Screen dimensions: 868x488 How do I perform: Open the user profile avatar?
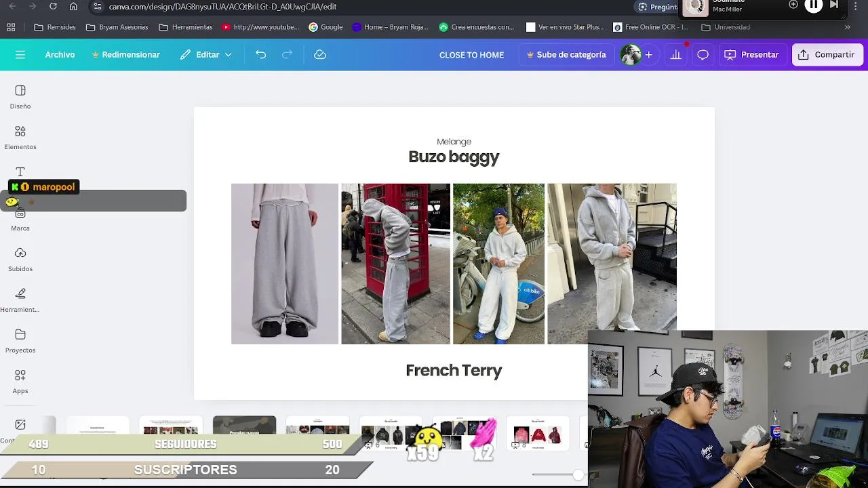tap(631, 55)
